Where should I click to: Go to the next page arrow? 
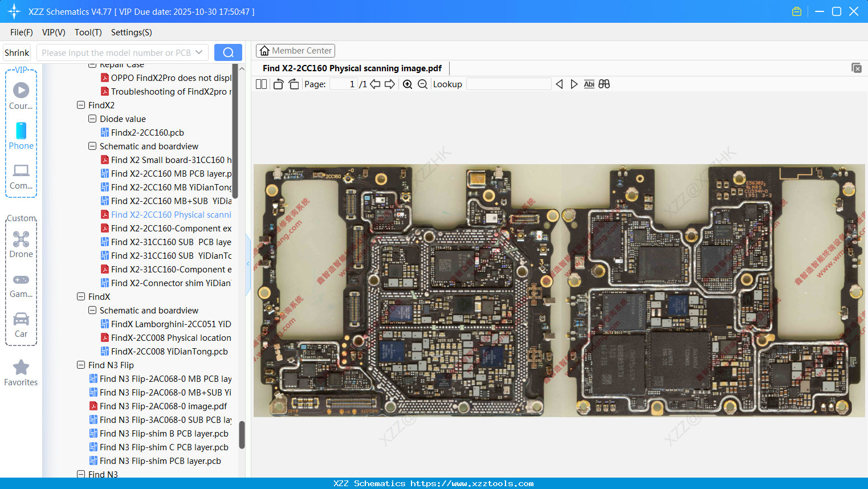tap(390, 84)
